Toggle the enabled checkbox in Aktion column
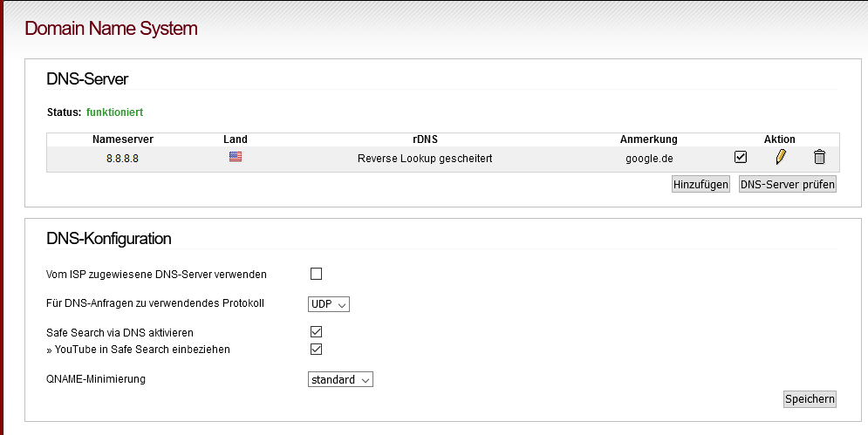This screenshot has width=868, height=435. tap(740, 157)
